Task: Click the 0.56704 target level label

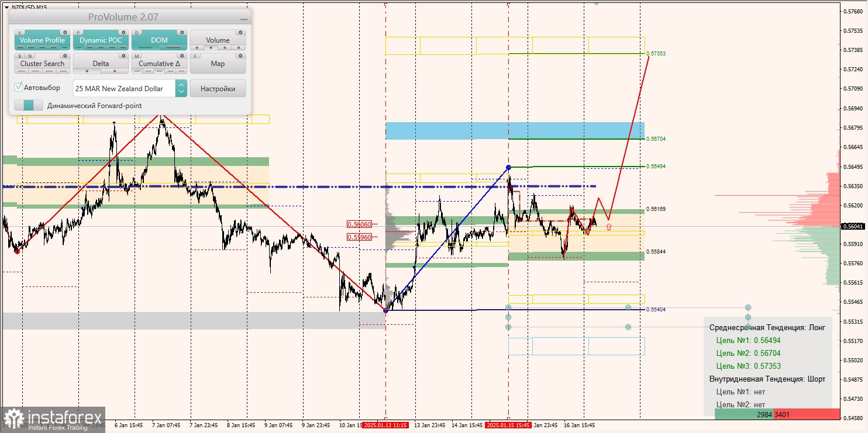Action: pyautogui.click(x=656, y=139)
